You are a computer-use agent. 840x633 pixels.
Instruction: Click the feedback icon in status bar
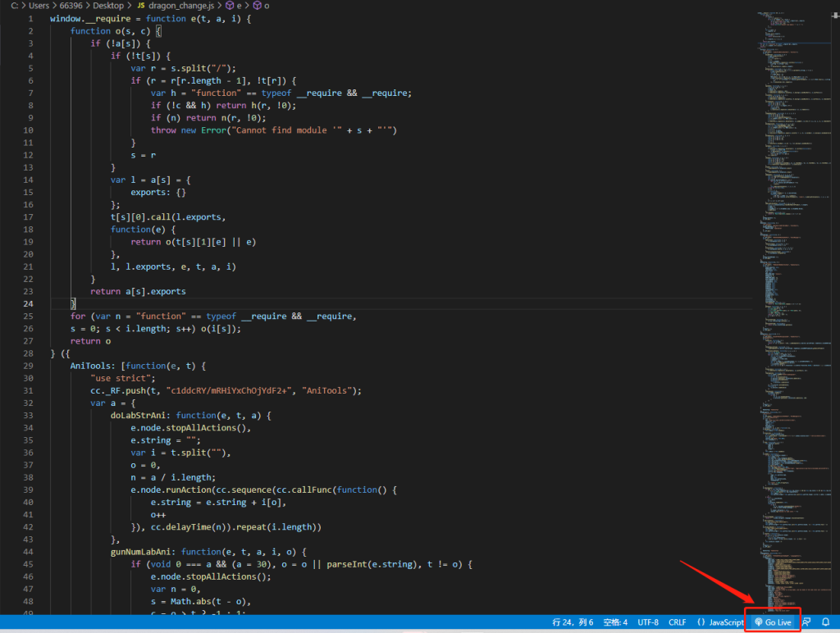(806, 622)
